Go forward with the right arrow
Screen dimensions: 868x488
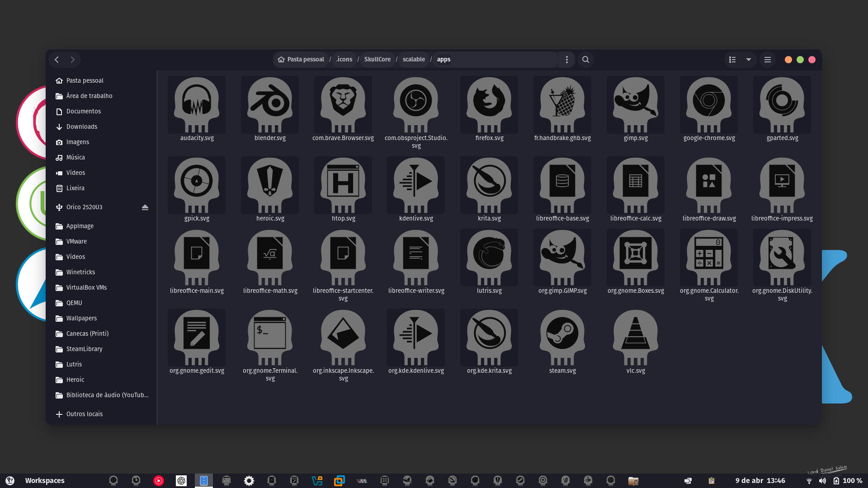(x=72, y=60)
